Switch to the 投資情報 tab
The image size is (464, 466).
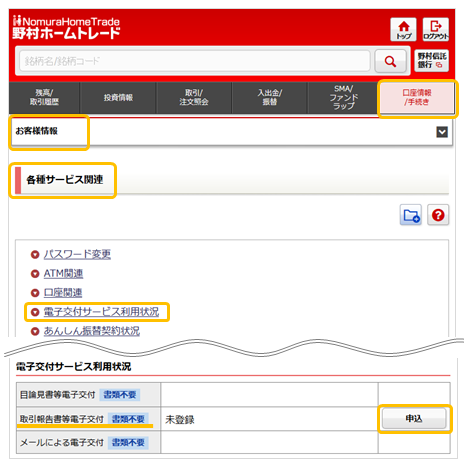(x=118, y=97)
